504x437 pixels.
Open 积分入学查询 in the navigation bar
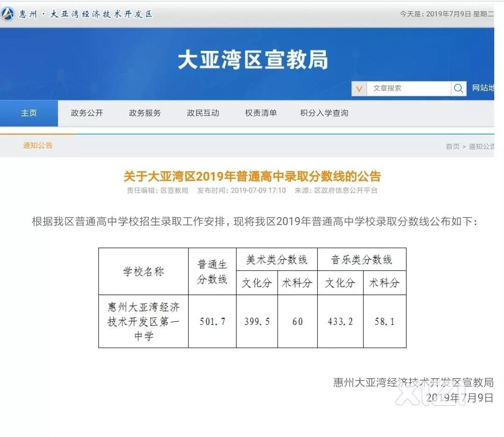(324, 113)
